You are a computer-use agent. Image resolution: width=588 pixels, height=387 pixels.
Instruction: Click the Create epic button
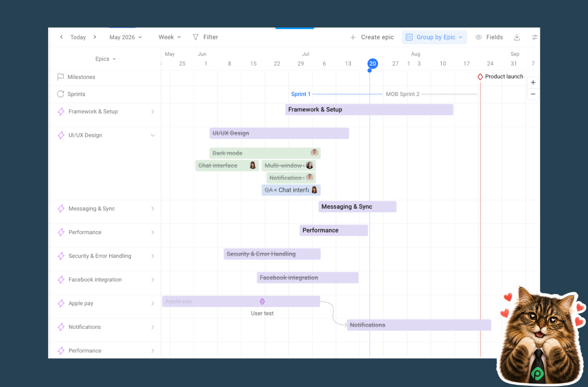pyautogui.click(x=372, y=37)
